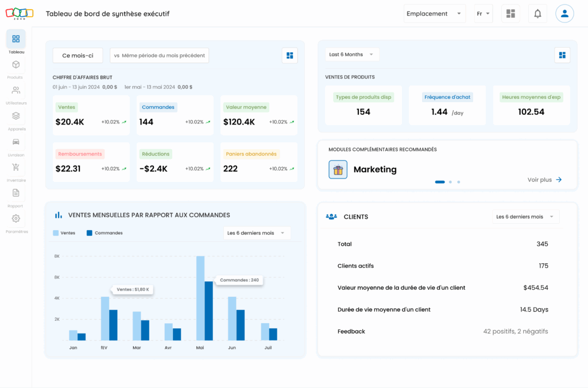Click the 14.5 Days value
Viewport: 588px width, 388px height.
pos(534,309)
